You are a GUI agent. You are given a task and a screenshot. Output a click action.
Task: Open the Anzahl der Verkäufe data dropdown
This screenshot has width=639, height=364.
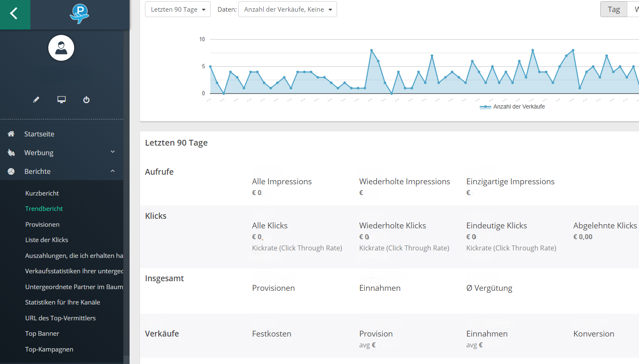coord(287,9)
